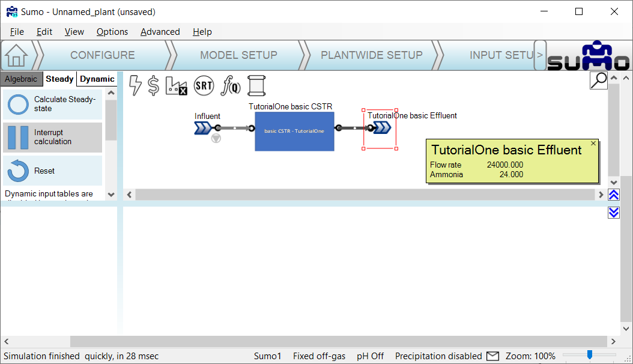Show more workflow steps with the > arrow
Viewport: 633px width, 364px height.
540,55
